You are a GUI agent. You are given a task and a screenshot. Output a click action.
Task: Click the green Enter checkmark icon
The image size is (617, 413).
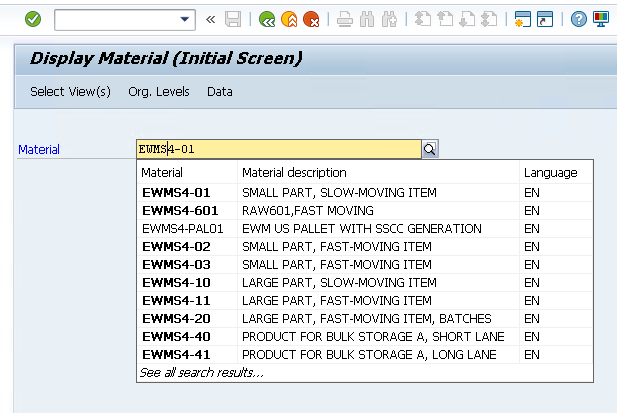point(33,19)
